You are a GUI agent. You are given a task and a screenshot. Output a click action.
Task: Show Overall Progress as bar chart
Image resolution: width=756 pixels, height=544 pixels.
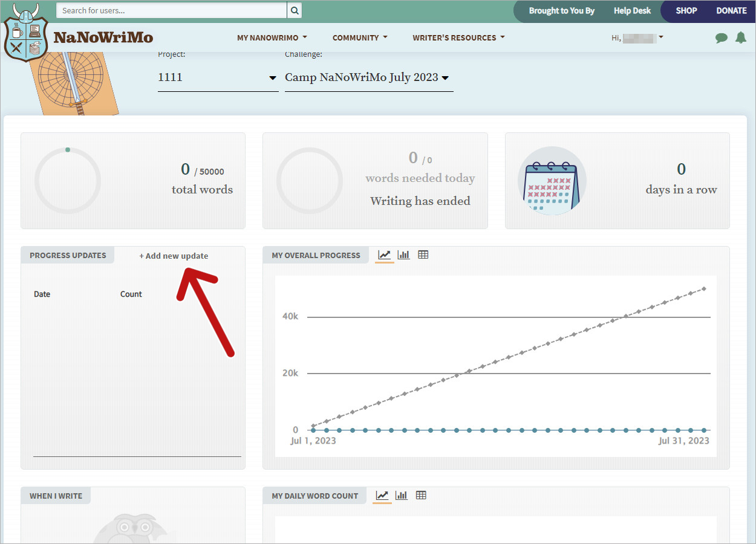[x=404, y=255]
